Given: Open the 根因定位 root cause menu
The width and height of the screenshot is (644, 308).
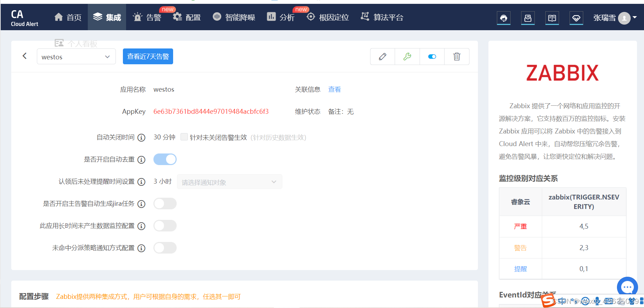Looking at the screenshot, I should coord(327,17).
